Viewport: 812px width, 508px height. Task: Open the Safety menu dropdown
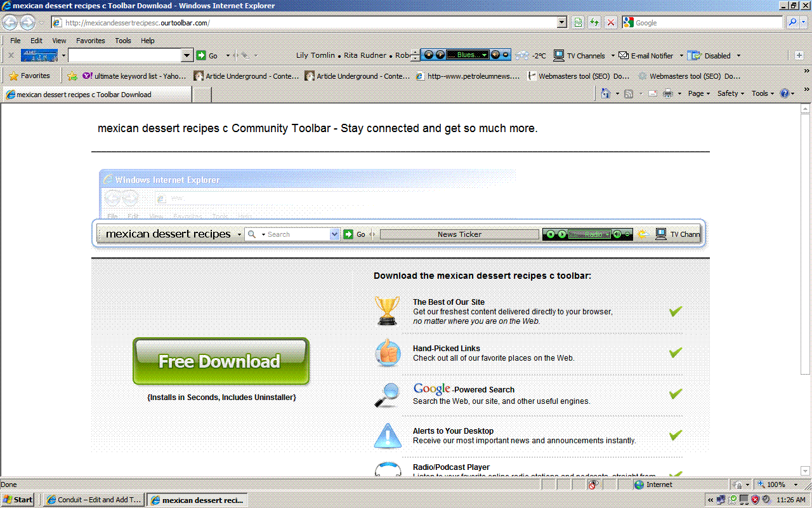[731, 94]
